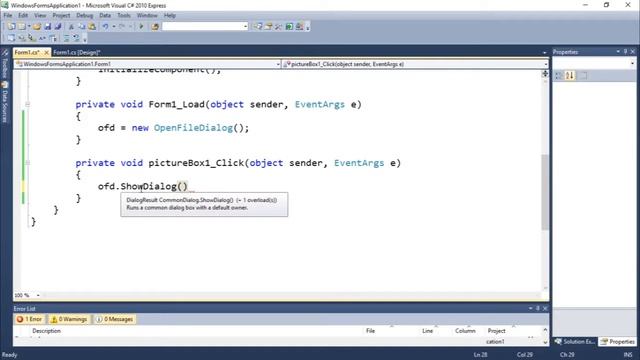Open the Edit menu
Viewport: 640px width, 360px height.
tap(23, 16)
